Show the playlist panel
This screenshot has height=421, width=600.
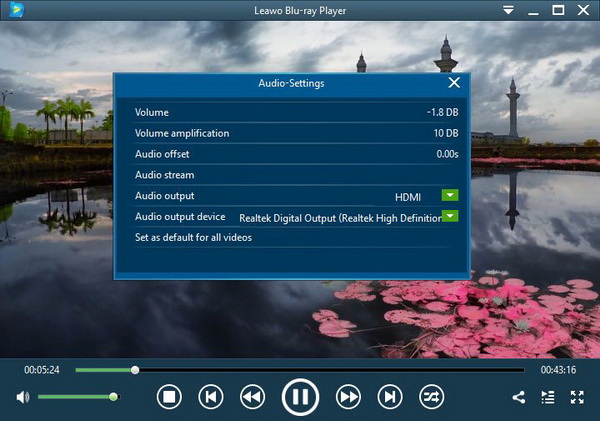[x=547, y=397]
